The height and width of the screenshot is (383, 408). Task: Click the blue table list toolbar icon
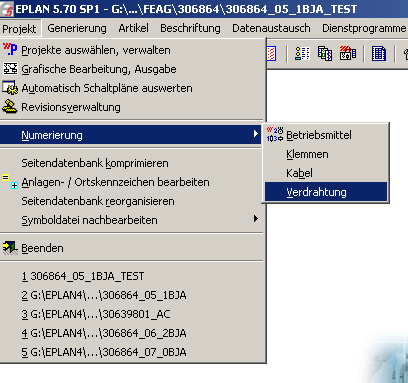tap(379, 53)
